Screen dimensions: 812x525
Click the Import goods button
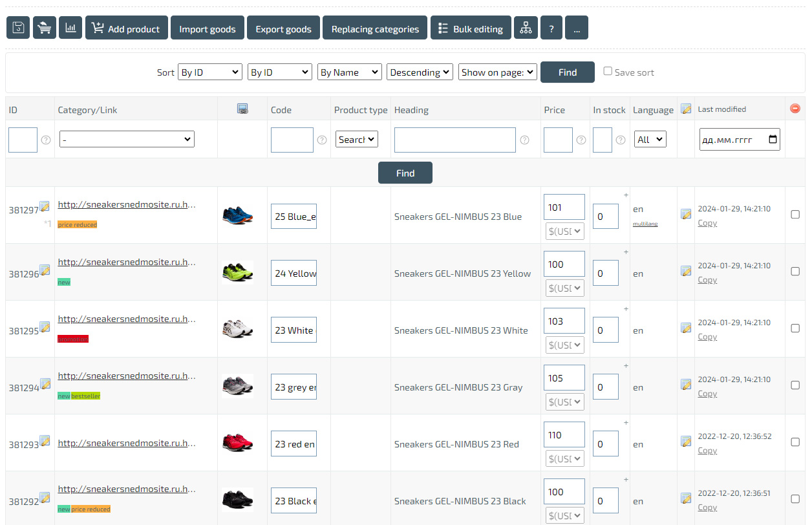[x=207, y=28]
